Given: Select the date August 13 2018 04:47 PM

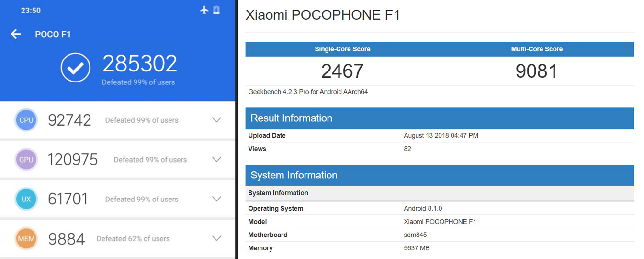Looking at the screenshot, I should 441,136.
